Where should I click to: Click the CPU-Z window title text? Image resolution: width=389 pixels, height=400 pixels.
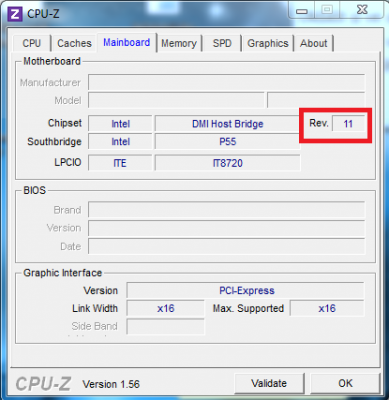pos(43,14)
